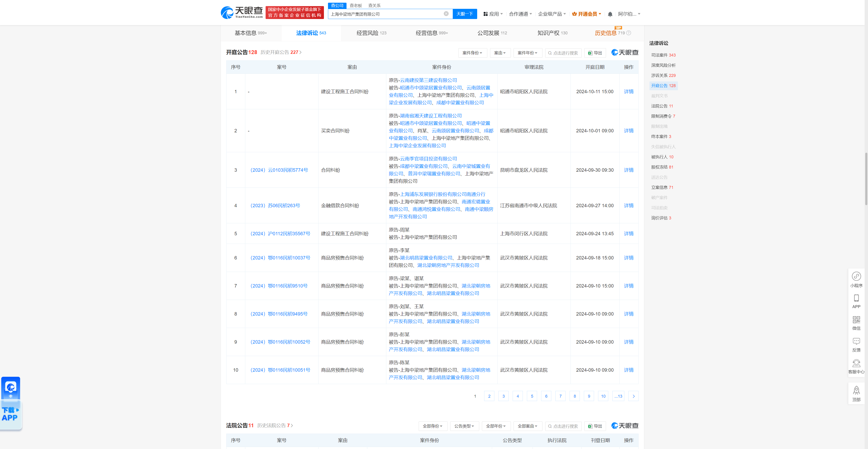The height and width of the screenshot is (449, 868).
Task: Open 限制消费令 7 in sidebar
Action: (663, 116)
